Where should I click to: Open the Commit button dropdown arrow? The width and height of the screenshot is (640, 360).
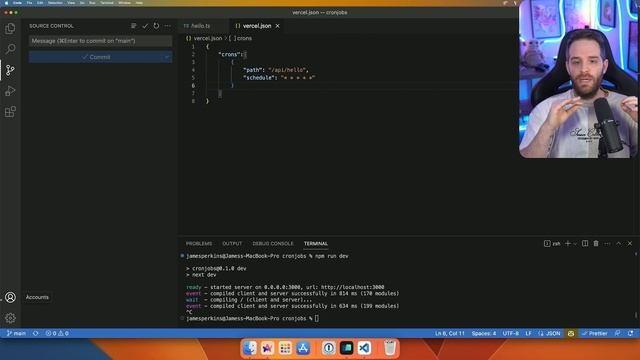click(167, 57)
